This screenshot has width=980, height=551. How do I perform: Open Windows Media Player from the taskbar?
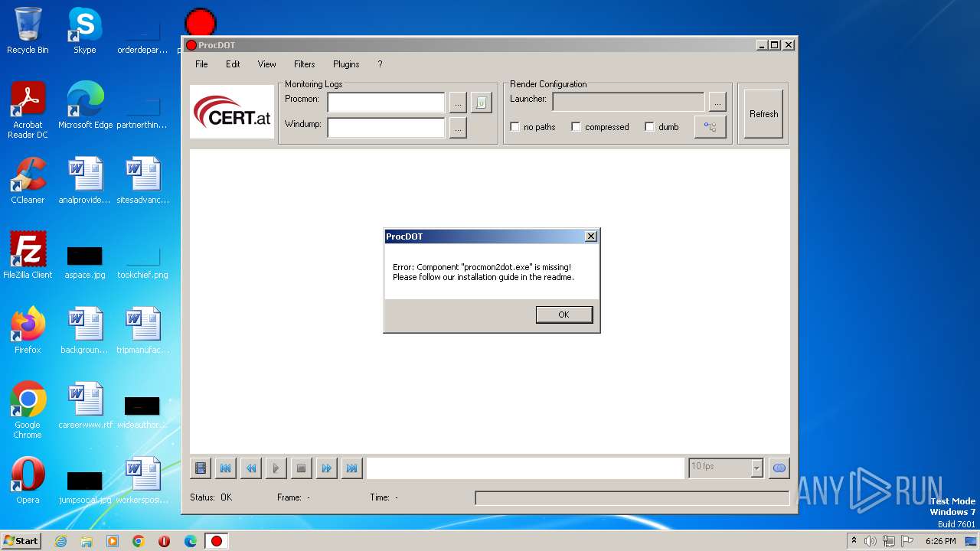pyautogui.click(x=113, y=541)
